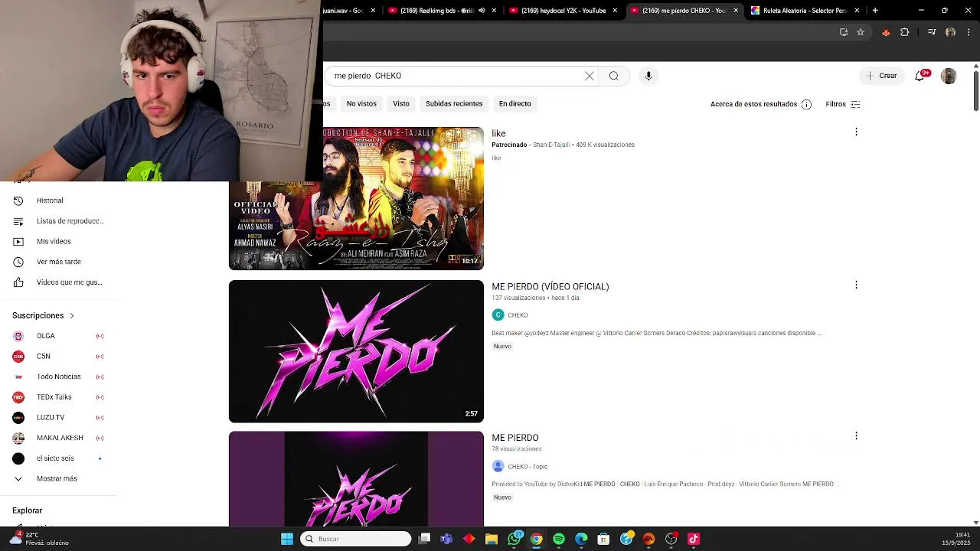Close the me pierdo CHEKO tab
The height and width of the screenshot is (551, 980).
[736, 10]
